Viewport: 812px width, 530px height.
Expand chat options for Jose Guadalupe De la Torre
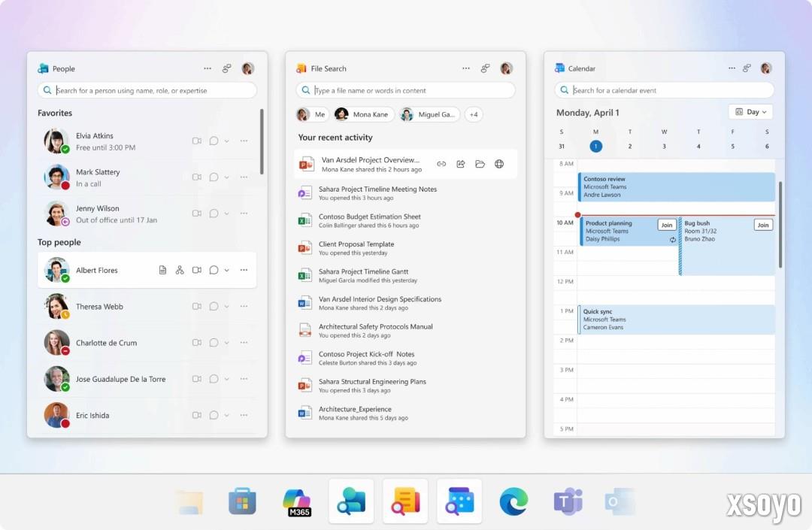tap(227, 379)
